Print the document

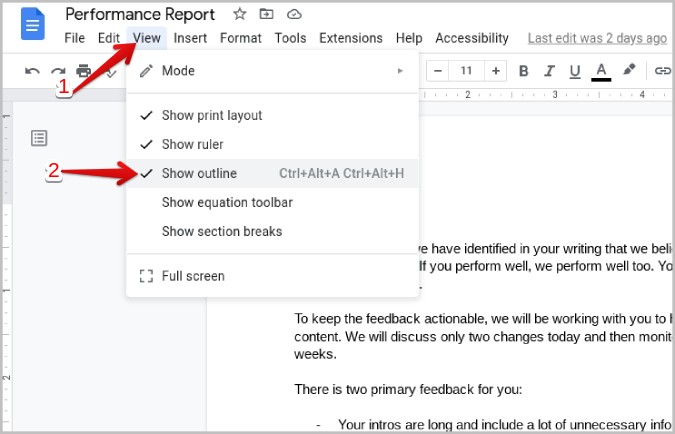point(84,71)
